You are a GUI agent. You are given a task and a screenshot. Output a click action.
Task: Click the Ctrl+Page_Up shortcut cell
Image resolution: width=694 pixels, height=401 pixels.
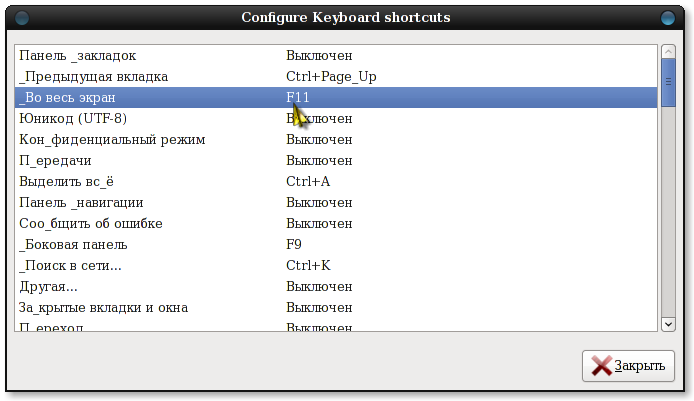[331, 77]
